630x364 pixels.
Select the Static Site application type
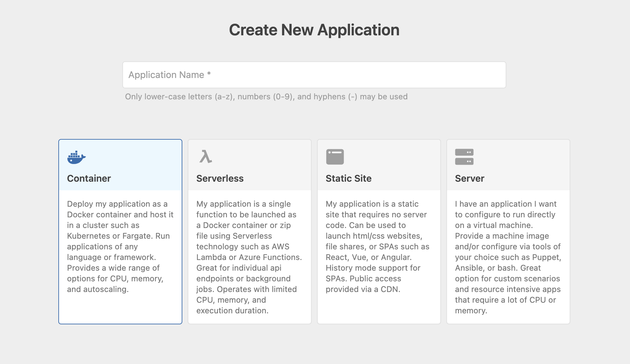click(379, 231)
